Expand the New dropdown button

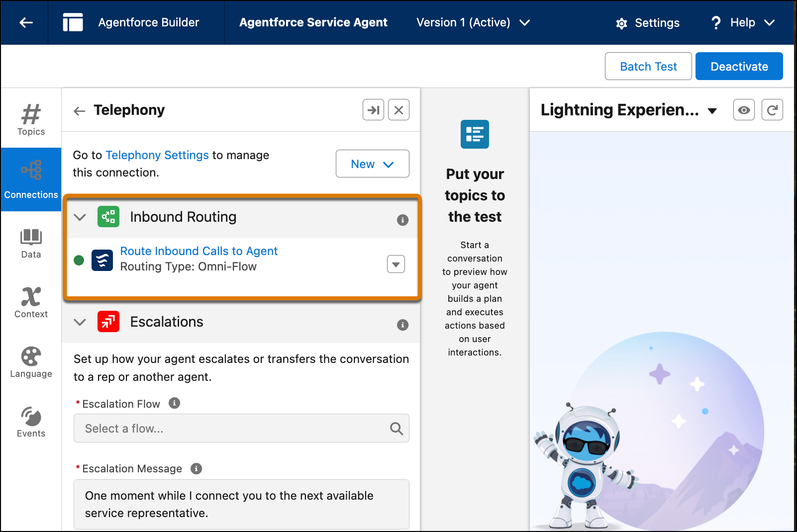372,164
